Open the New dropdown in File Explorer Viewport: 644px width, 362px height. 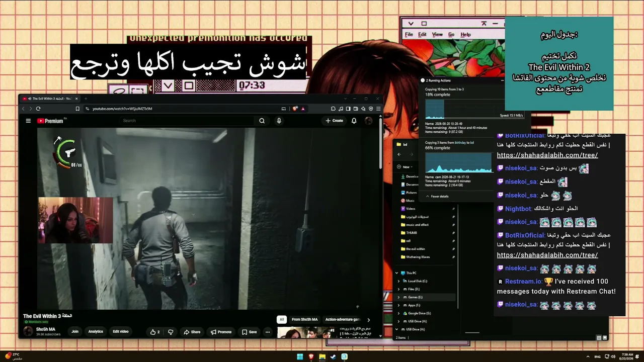[405, 167]
